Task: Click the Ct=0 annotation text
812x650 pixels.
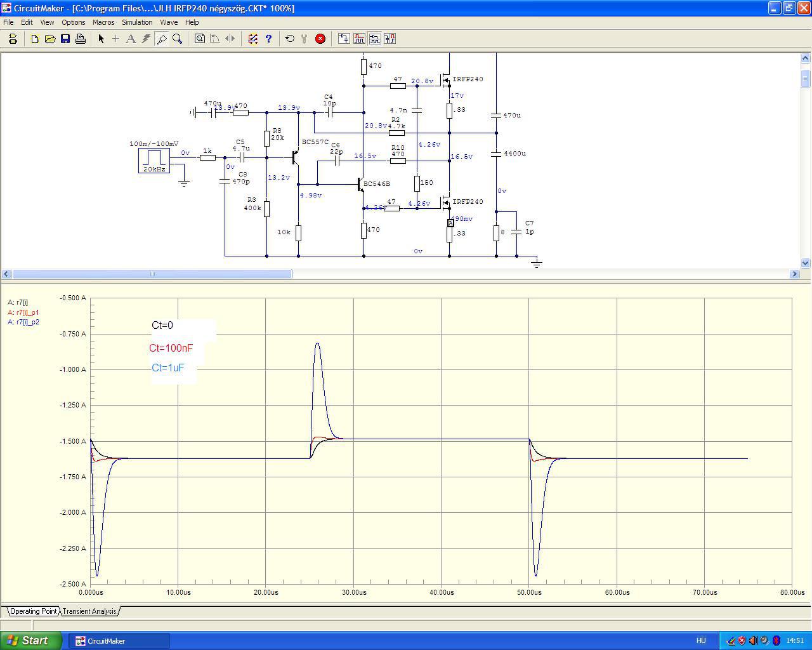Action: [x=162, y=326]
